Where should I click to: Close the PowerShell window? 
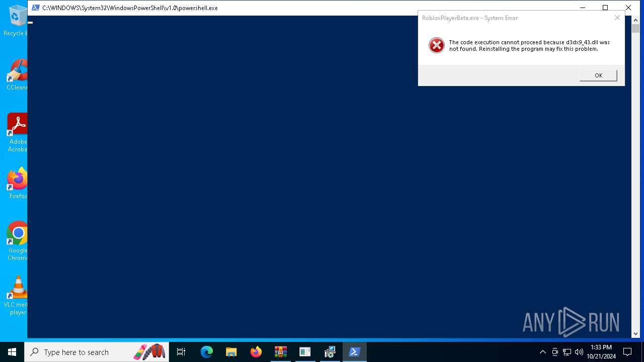pyautogui.click(x=628, y=8)
